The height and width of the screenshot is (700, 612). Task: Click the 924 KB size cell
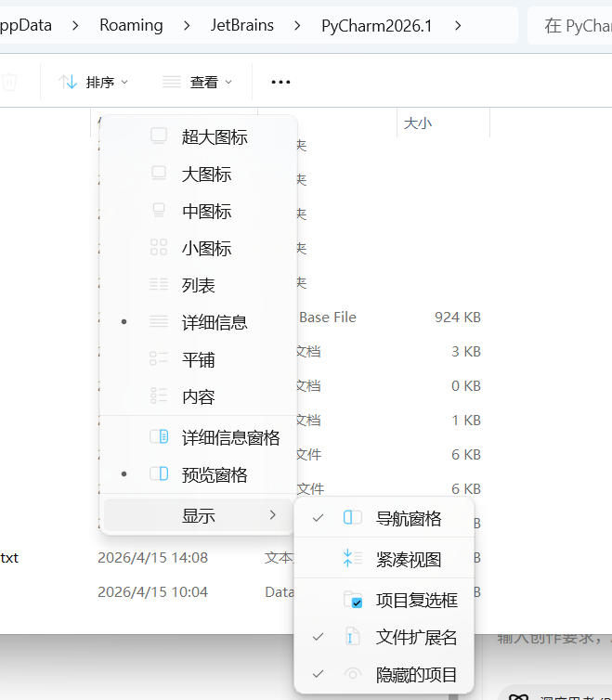(458, 318)
